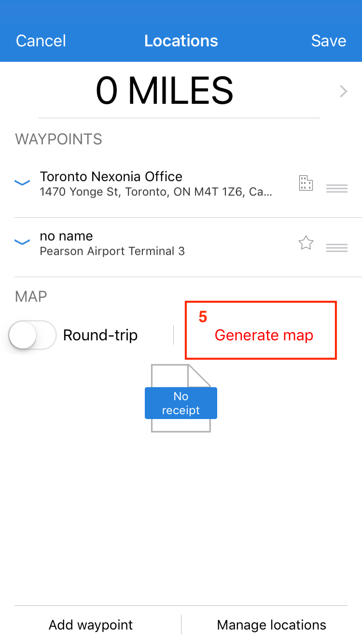Save the locations
This screenshot has width=362, height=644.
pyautogui.click(x=328, y=41)
